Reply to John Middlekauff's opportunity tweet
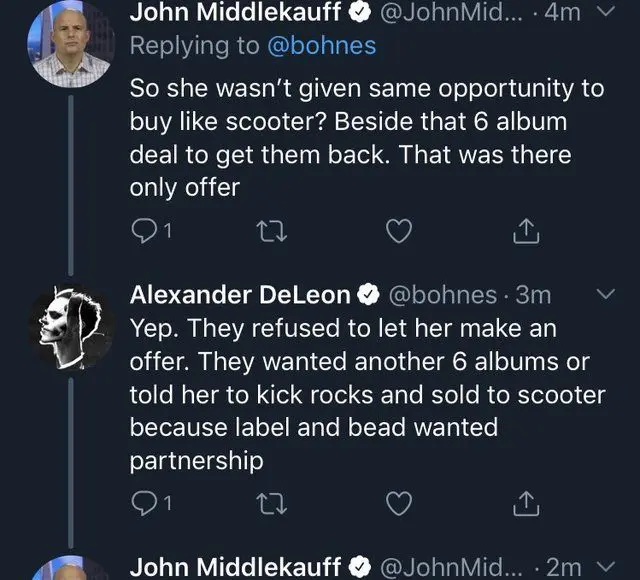 click(x=144, y=231)
